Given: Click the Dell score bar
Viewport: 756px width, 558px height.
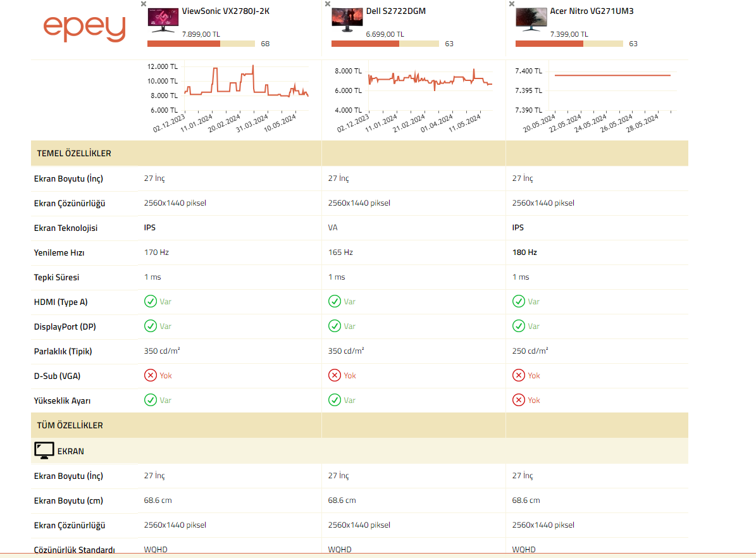Looking at the screenshot, I should pos(385,44).
